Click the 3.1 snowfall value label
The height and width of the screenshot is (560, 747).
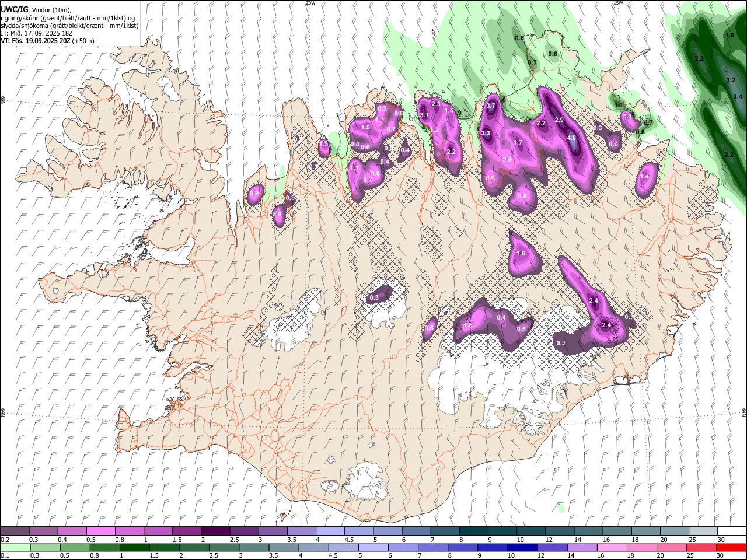[424, 116]
